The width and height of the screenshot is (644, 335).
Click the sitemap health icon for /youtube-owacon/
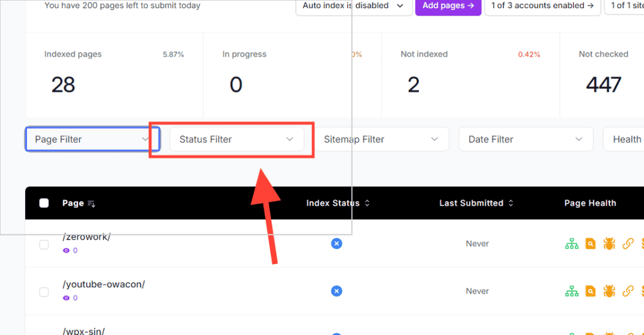(x=572, y=291)
